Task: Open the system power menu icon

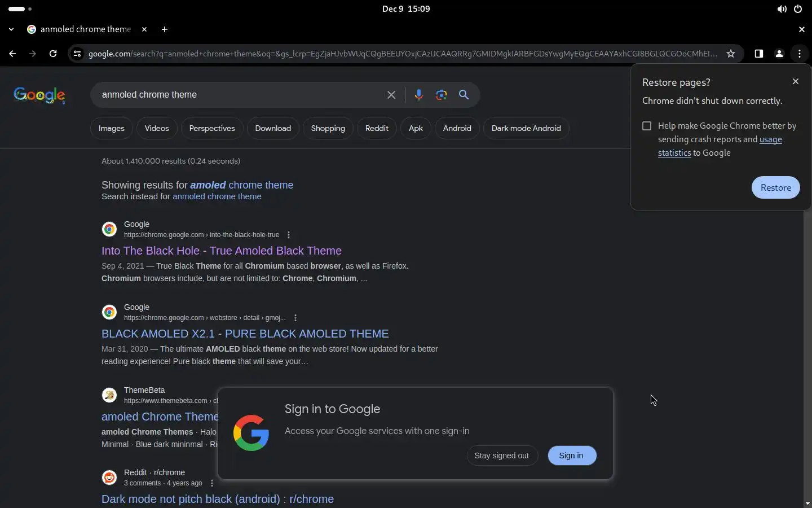Action: (798, 9)
